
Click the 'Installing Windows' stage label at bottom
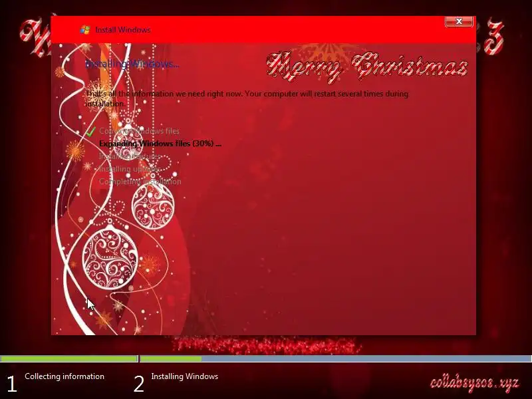click(x=185, y=376)
